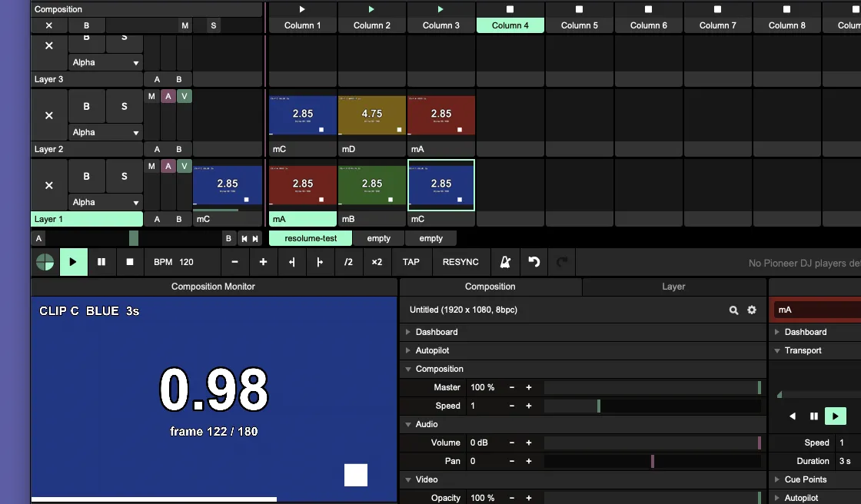Go to previous deck arrow icon

point(244,239)
